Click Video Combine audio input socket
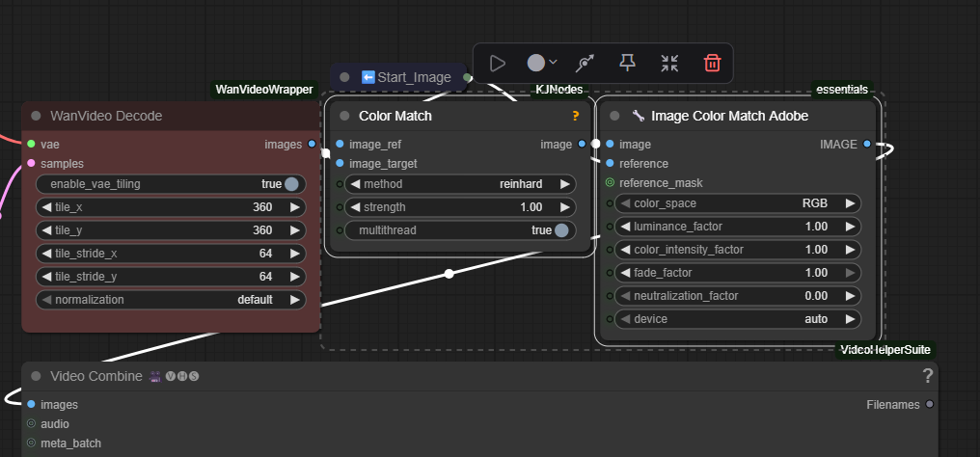980x457 pixels. tap(31, 424)
